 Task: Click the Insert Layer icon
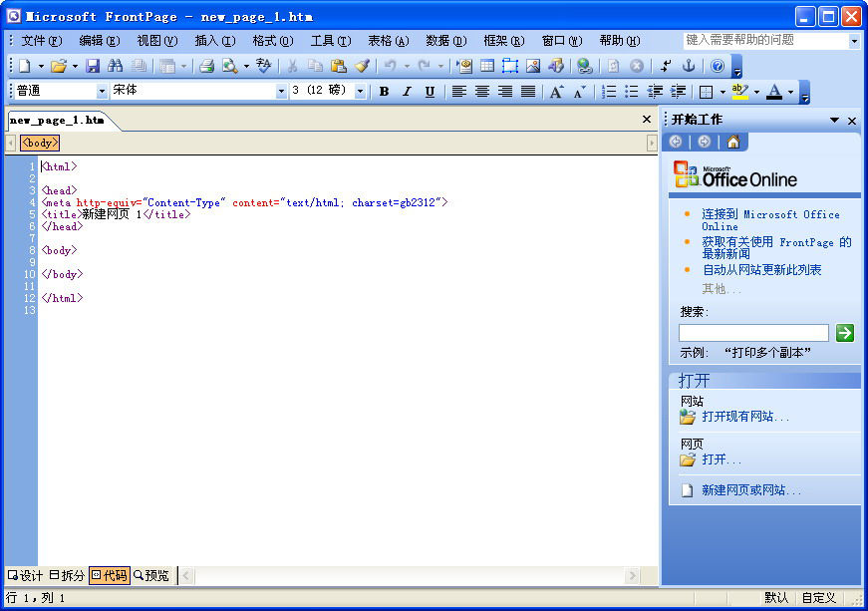510,67
